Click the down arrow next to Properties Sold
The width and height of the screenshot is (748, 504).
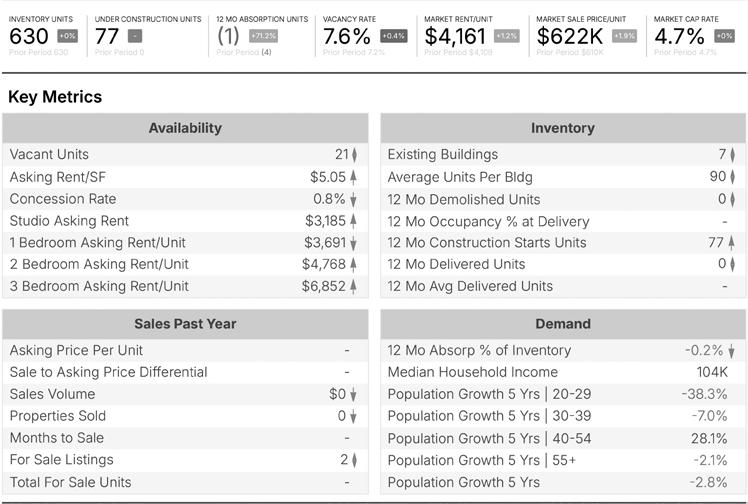pos(354,416)
